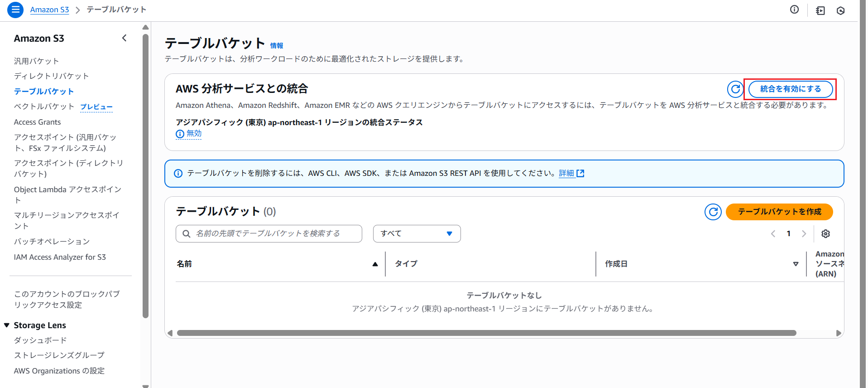Open CloudShell icon in top bar
This screenshot has width=868, height=388.
(x=820, y=10)
